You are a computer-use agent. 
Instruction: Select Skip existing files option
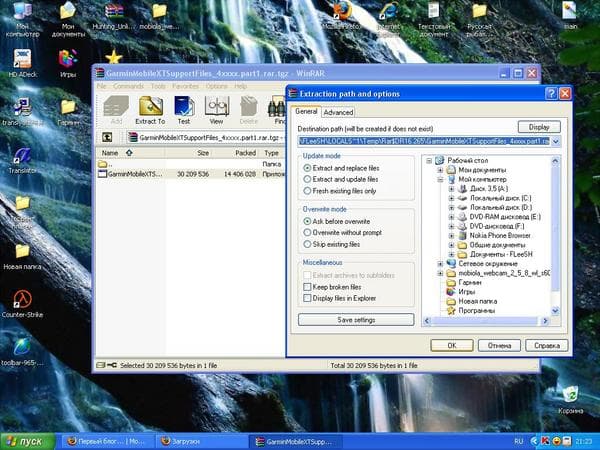click(307, 244)
